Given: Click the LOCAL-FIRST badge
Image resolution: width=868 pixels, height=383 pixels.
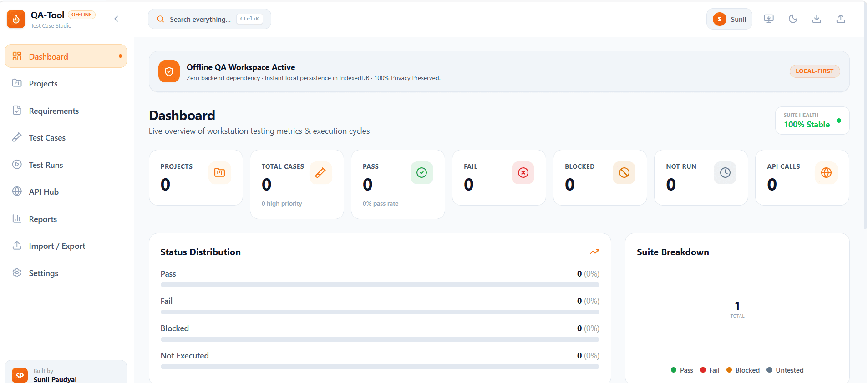Looking at the screenshot, I should (x=815, y=71).
